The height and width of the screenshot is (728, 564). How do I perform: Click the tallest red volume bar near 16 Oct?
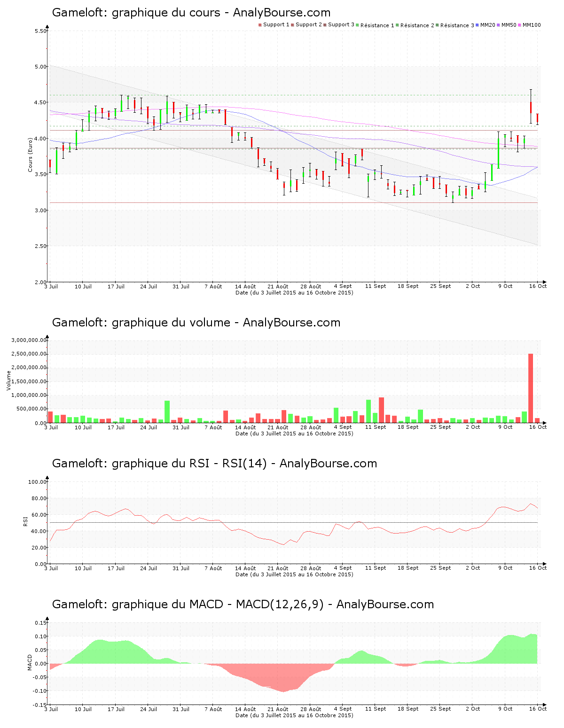click(x=531, y=388)
